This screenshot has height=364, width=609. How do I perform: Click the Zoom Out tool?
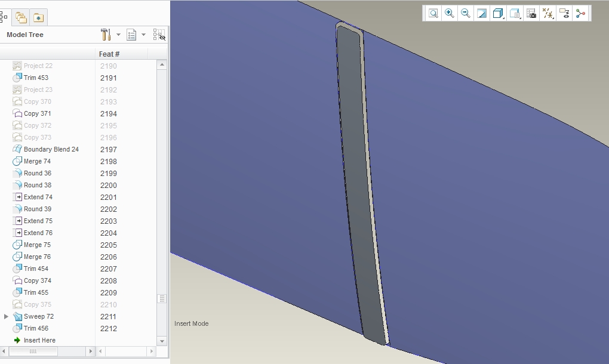[x=465, y=14]
